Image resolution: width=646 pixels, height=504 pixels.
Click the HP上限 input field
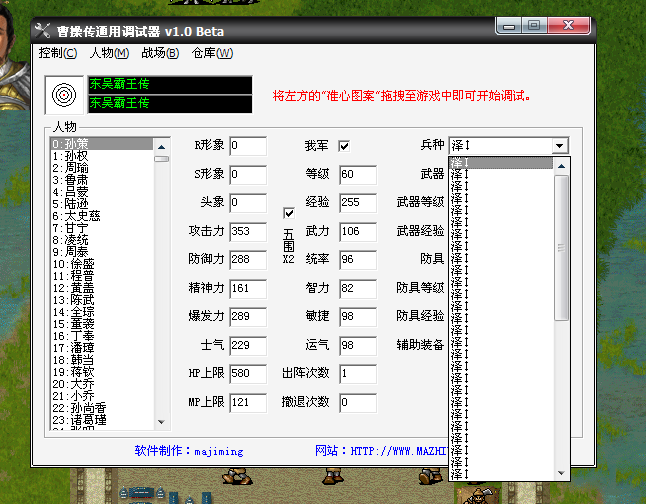(247, 374)
